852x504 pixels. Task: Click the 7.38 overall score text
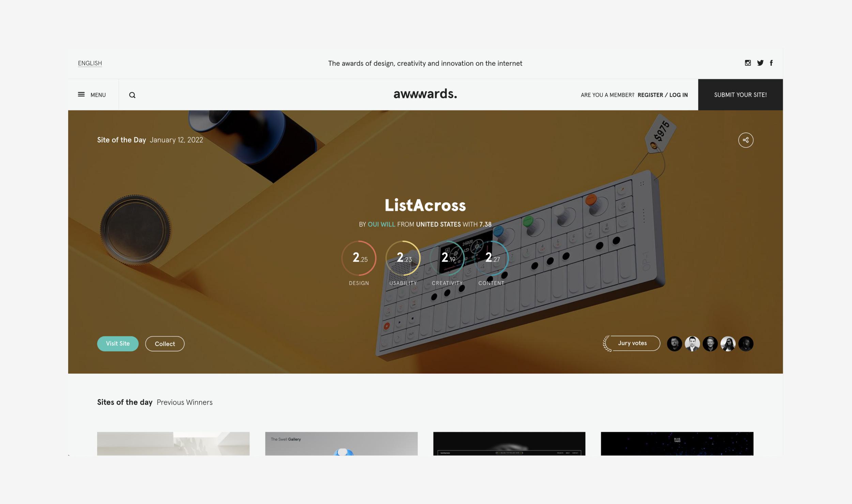tap(485, 224)
